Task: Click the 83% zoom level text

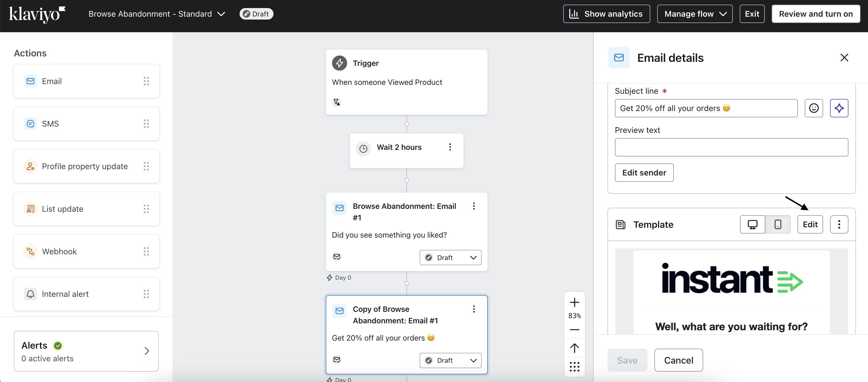Action: point(575,316)
